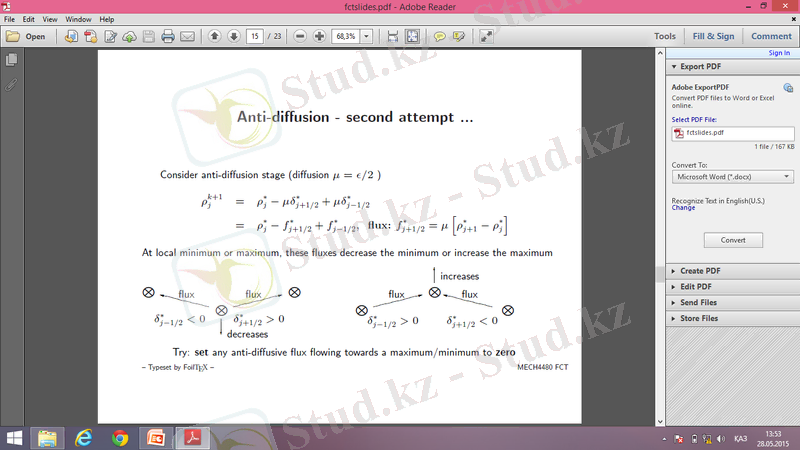Click the Open folder icon in toolbar
The image size is (800, 450).
click(13, 36)
